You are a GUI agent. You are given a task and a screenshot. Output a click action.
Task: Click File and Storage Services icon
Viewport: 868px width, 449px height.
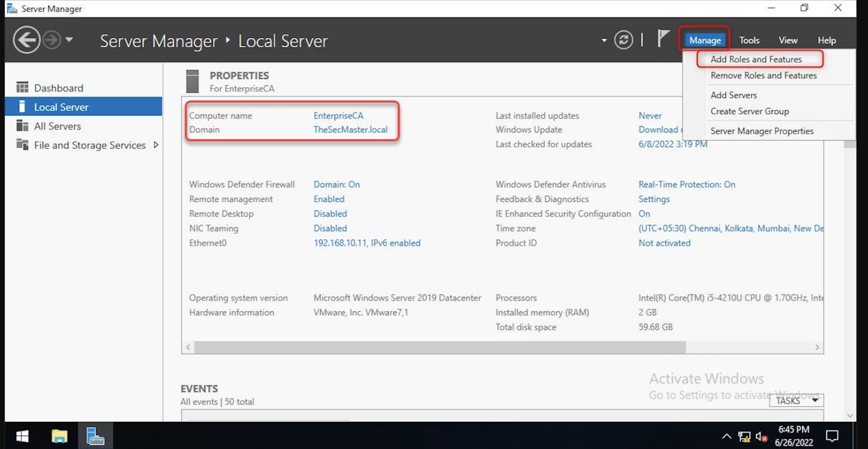[22, 145]
